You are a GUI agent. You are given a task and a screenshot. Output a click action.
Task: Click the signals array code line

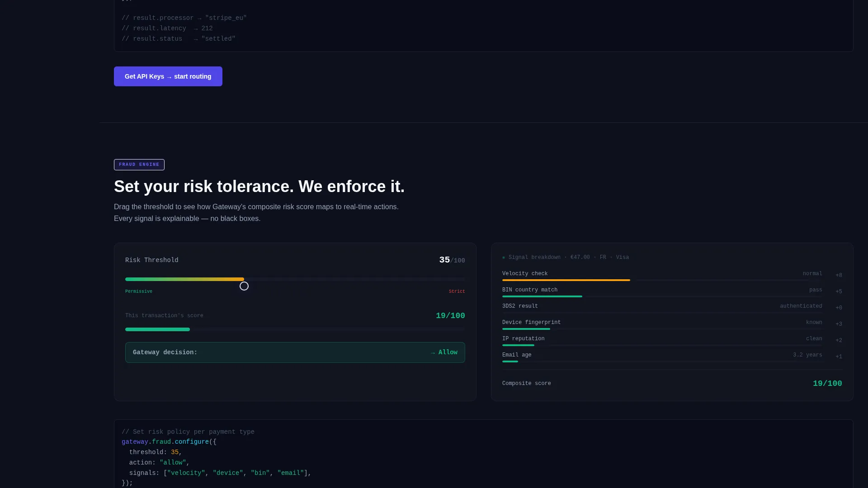220,473
